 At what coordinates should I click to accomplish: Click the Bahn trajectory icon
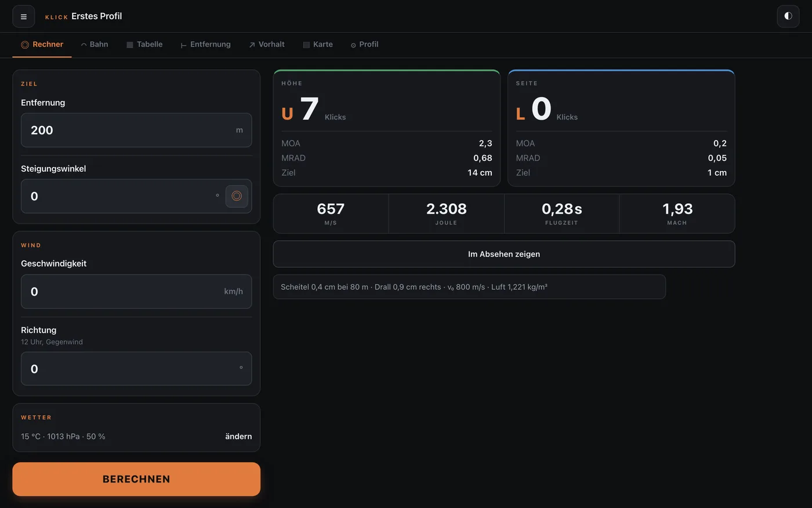point(84,45)
